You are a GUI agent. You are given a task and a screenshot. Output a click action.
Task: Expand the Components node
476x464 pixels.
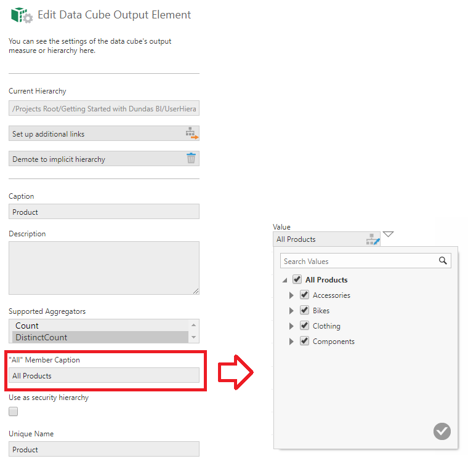291,342
